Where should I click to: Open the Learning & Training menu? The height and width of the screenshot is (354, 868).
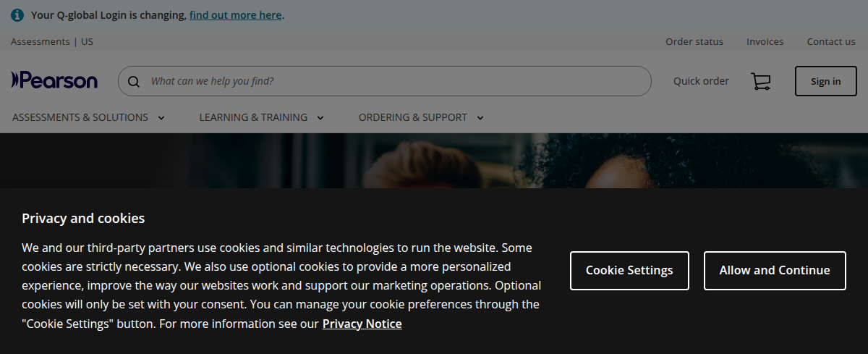point(253,117)
